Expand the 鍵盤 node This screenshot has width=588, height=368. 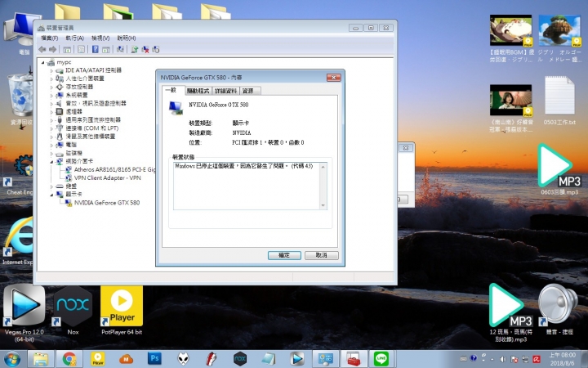click(x=51, y=186)
